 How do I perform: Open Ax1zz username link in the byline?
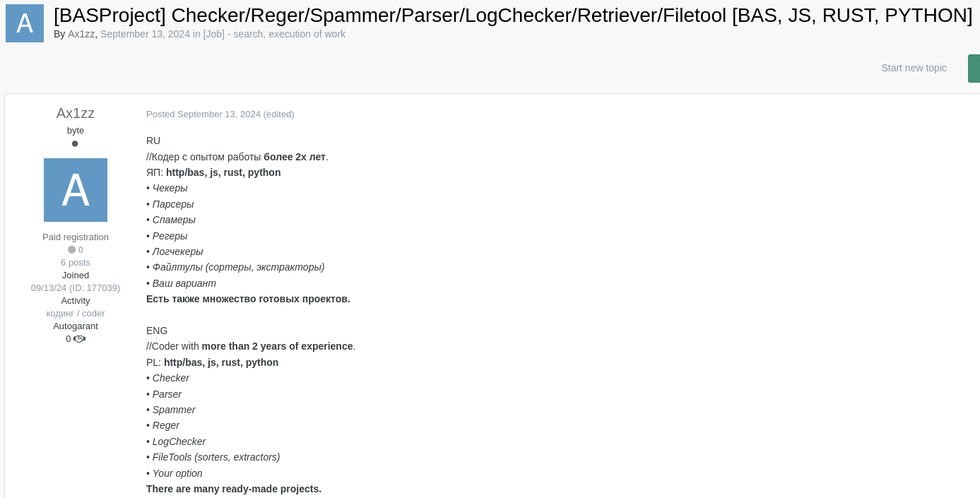click(x=81, y=34)
